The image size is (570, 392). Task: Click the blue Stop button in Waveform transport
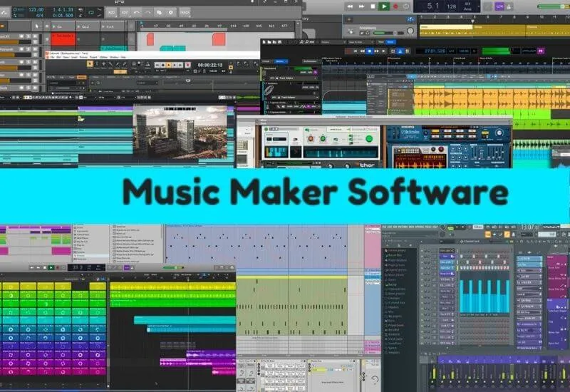pyautogui.click(x=369, y=51)
